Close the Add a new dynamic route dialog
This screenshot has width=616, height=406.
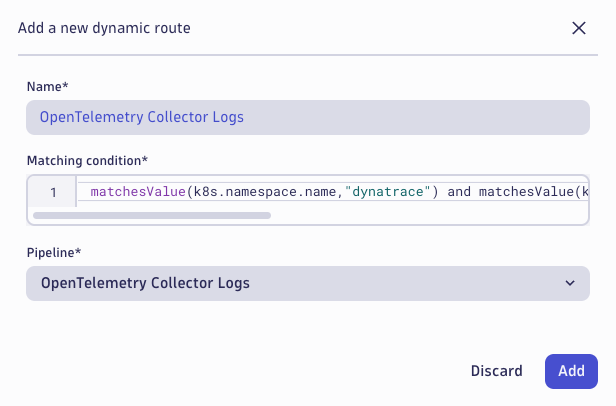(579, 28)
